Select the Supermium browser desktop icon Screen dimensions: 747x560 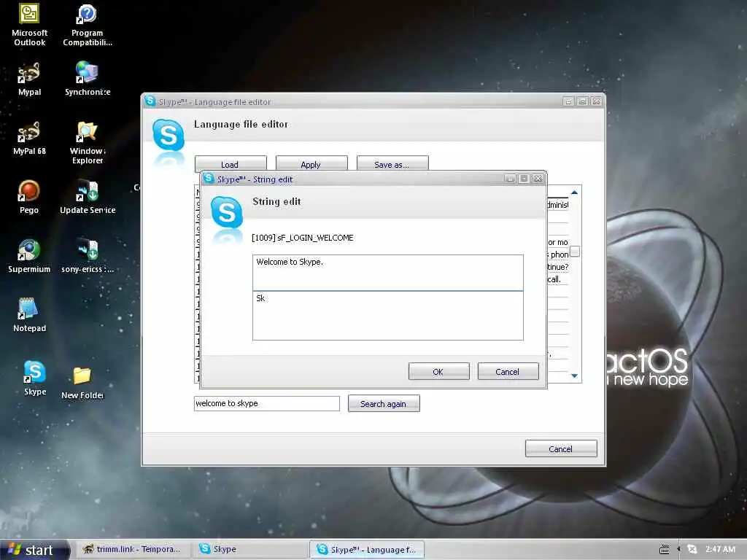[29, 256]
